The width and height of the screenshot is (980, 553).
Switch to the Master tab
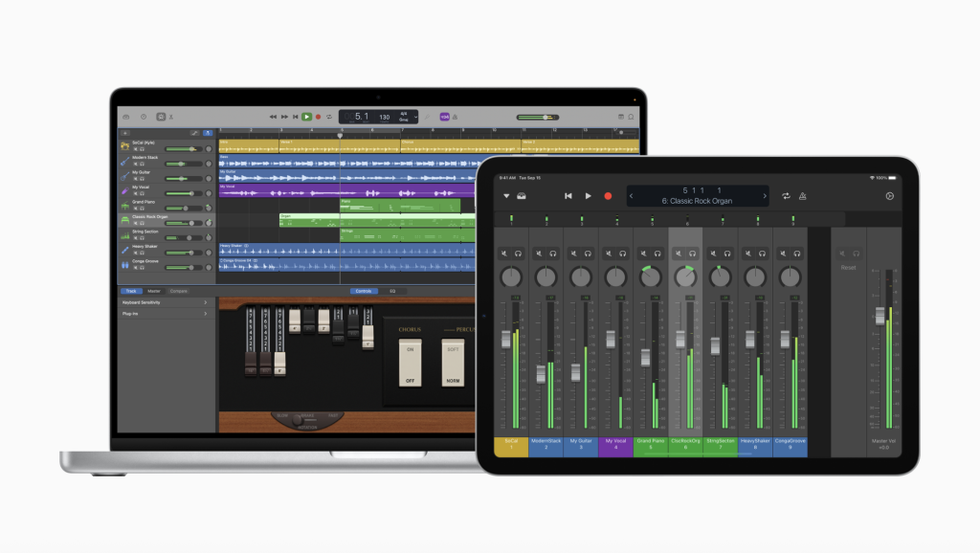(153, 291)
